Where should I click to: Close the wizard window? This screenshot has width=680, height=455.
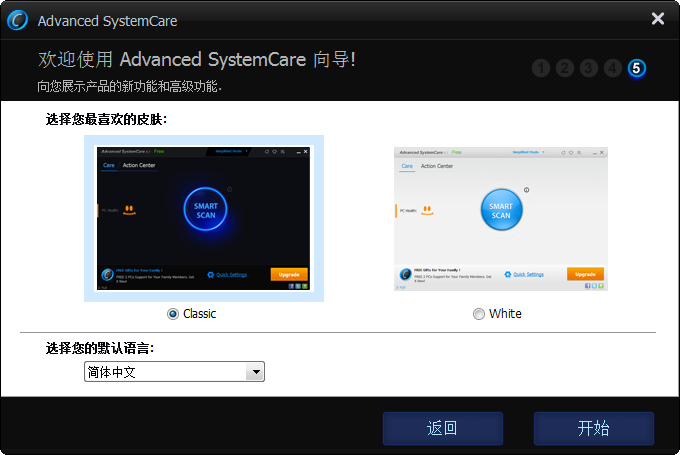tap(657, 19)
